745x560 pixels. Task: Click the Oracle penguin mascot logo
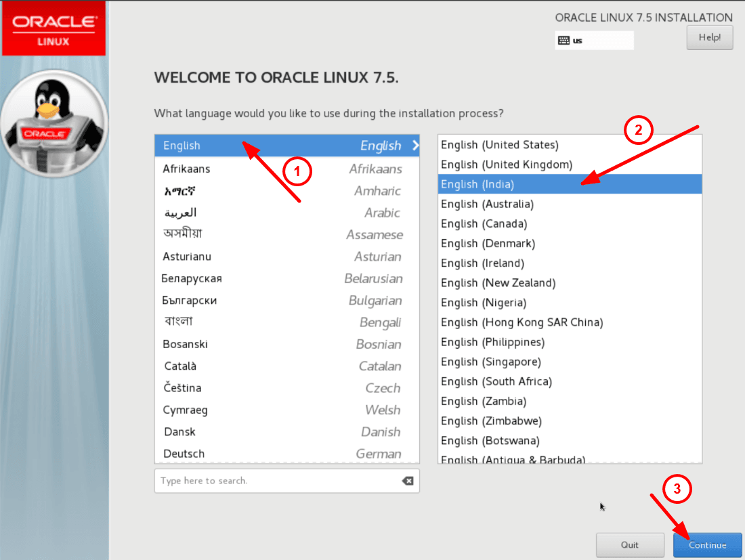click(54, 122)
